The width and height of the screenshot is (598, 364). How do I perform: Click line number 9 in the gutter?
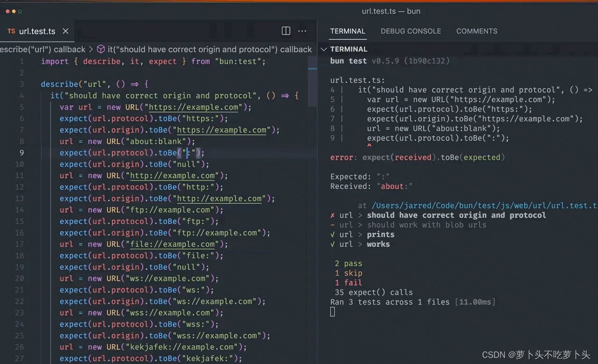click(x=21, y=153)
